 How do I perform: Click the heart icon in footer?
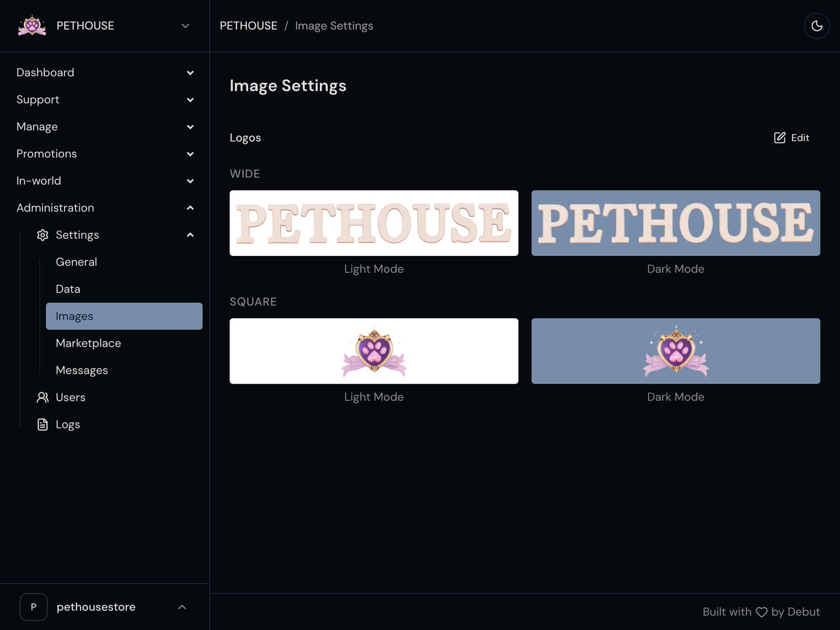pyautogui.click(x=762, y=612)
